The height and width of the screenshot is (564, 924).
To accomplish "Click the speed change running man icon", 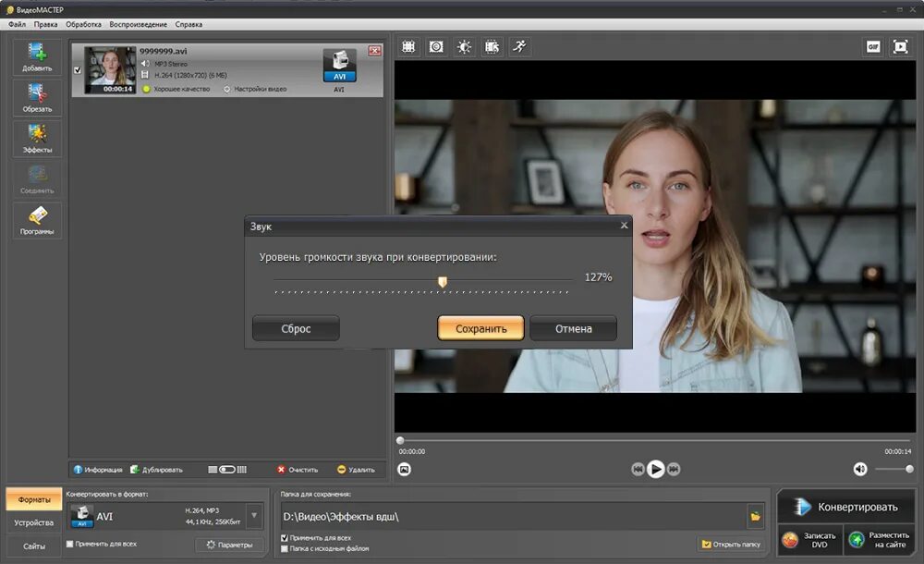I will (519, 46).
